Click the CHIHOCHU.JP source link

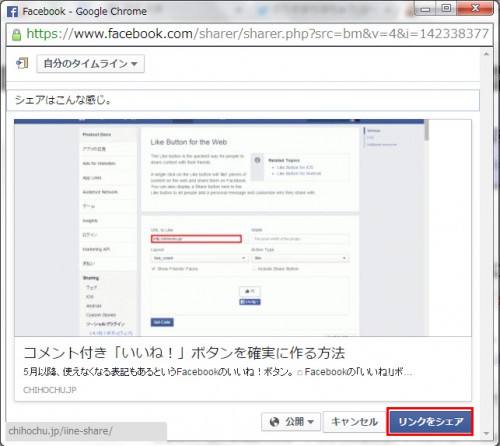click(50, 390)
